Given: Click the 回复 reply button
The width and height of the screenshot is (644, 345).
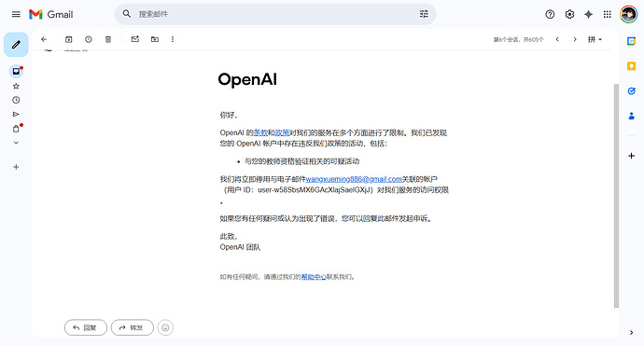Looking at the screenshot, I should pos(86,327).
